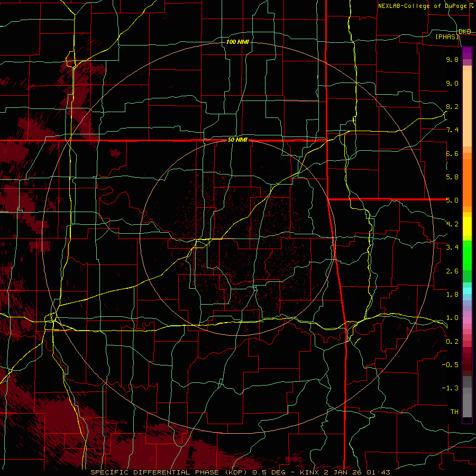Click the -0.5 scale value
Image resolution: width=476 pixels, height=476 pixels.
coord(450,365)
